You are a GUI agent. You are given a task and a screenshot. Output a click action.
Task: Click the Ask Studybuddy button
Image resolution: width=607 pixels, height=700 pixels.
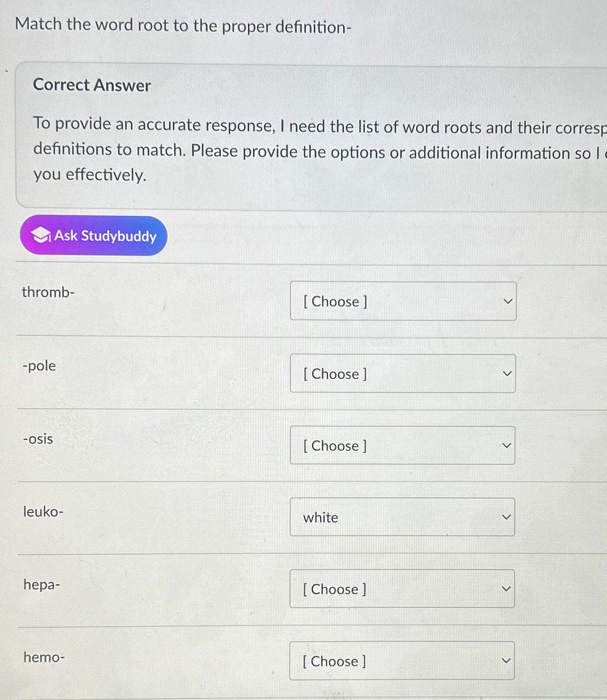coord(93,236)
